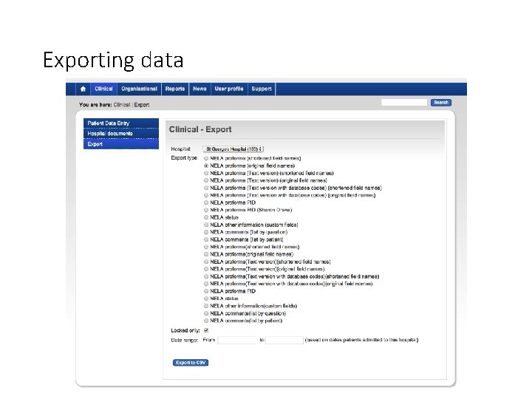This screenshot has width=532, height=399.
Task: Open Patient Data Entry in sidebar
Action: pyautogui.click(x=121, y=123)
